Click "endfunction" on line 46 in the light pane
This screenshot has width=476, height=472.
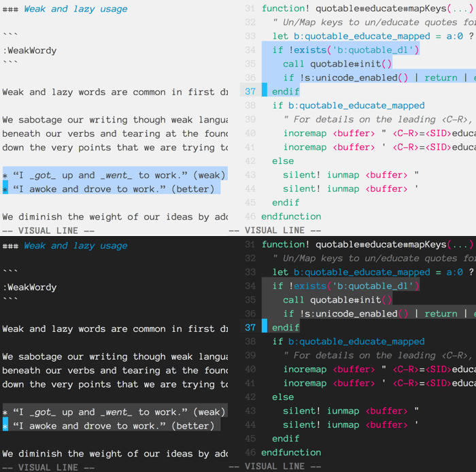[x=291, y=216]
